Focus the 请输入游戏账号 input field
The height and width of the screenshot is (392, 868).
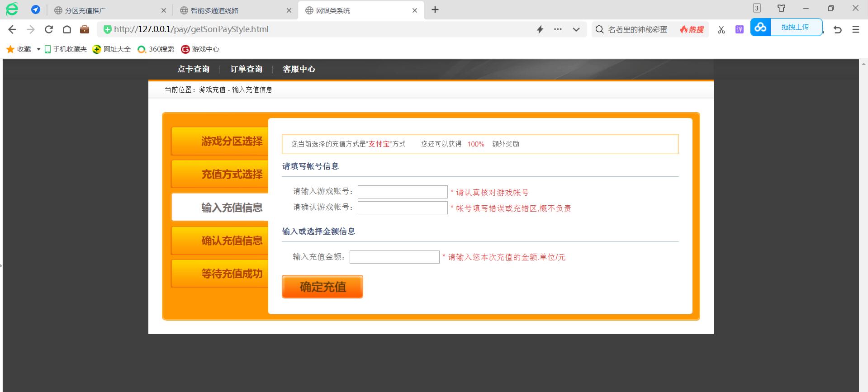click(x=402, y=192)
